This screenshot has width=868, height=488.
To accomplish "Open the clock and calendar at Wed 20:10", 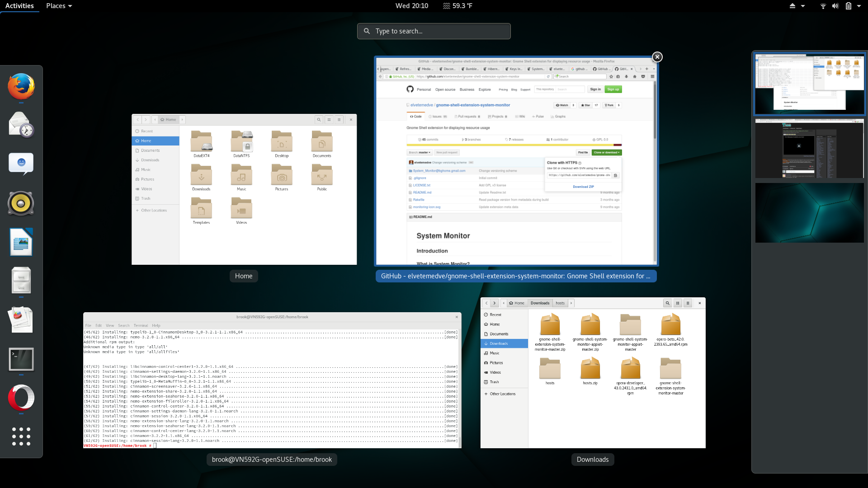I will coord(411,6).
